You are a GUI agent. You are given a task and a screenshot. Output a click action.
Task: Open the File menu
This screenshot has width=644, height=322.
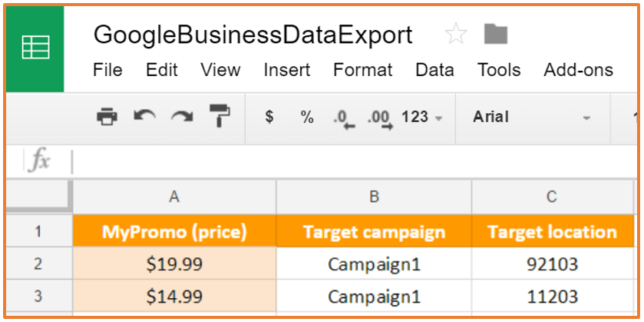click(x=107, y=70)
